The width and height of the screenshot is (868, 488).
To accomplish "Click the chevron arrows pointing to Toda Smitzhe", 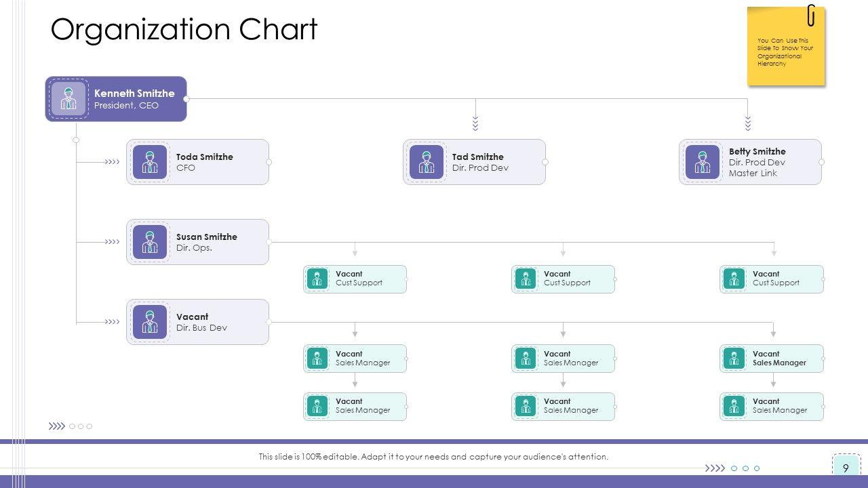I will 112,162.
